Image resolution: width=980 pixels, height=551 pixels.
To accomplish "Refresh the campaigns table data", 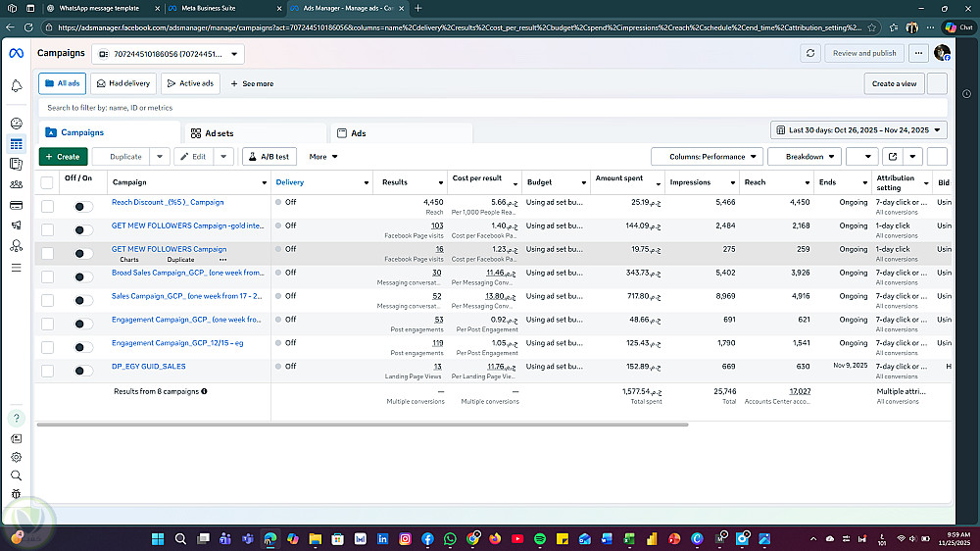I will point(810,53).
